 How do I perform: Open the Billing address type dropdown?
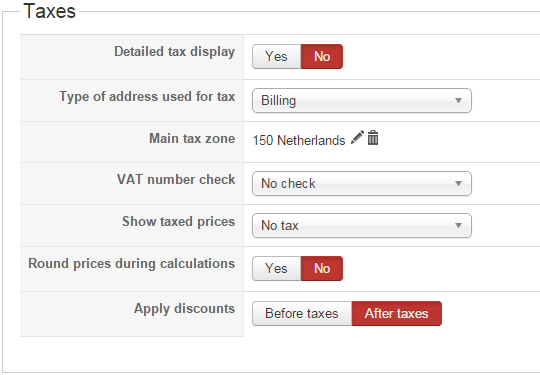pyautogui.click(x=362, y=101)
